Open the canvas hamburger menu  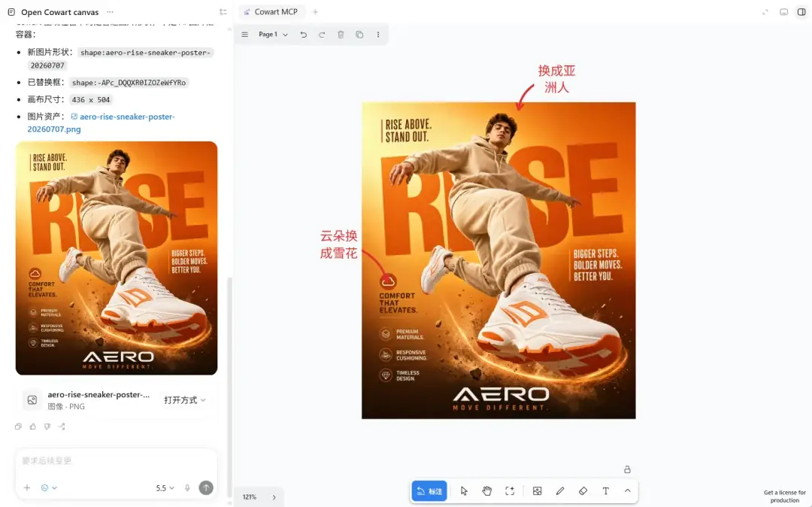[x=245, y=35]
